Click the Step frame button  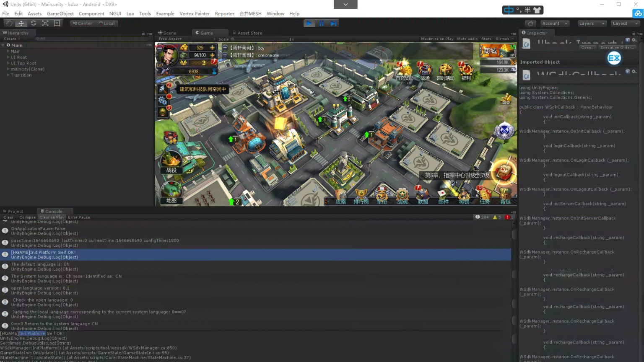(x=333, y=23)
